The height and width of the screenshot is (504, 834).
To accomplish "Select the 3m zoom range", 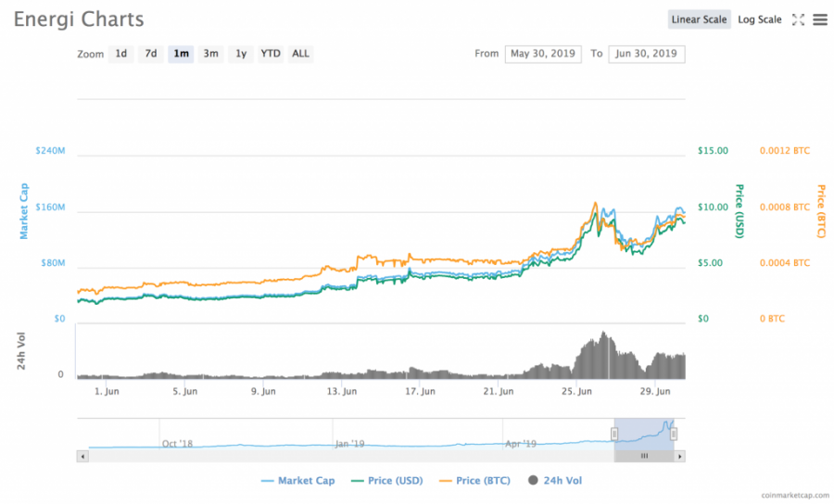I will tap(211, 54).
